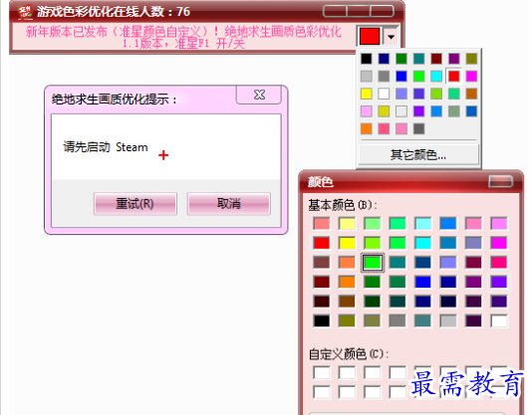Screen dimensions: 532x415
Task: Close the 颜色 dialog window
Action: 500,181
